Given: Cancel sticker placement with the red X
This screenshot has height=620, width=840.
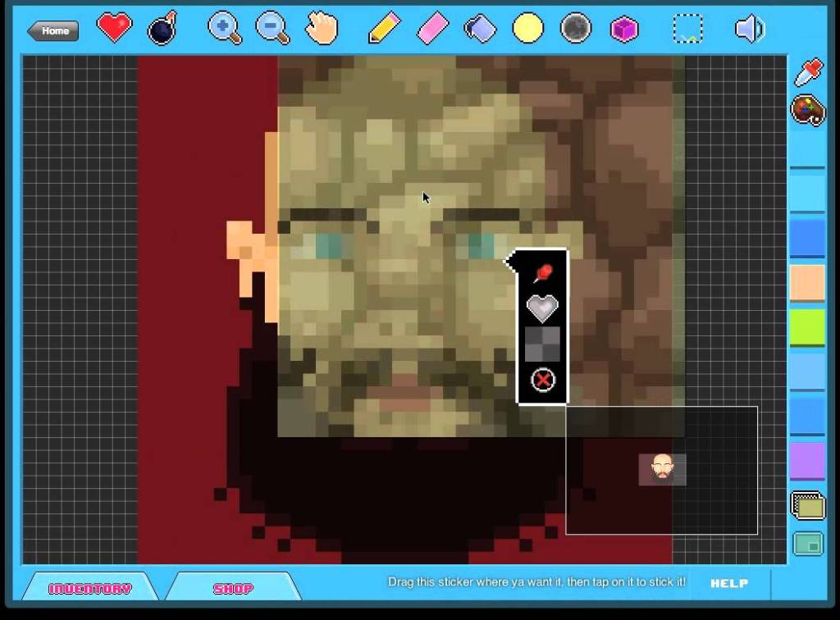Looking at the screenshot, I should click(541, 379).
